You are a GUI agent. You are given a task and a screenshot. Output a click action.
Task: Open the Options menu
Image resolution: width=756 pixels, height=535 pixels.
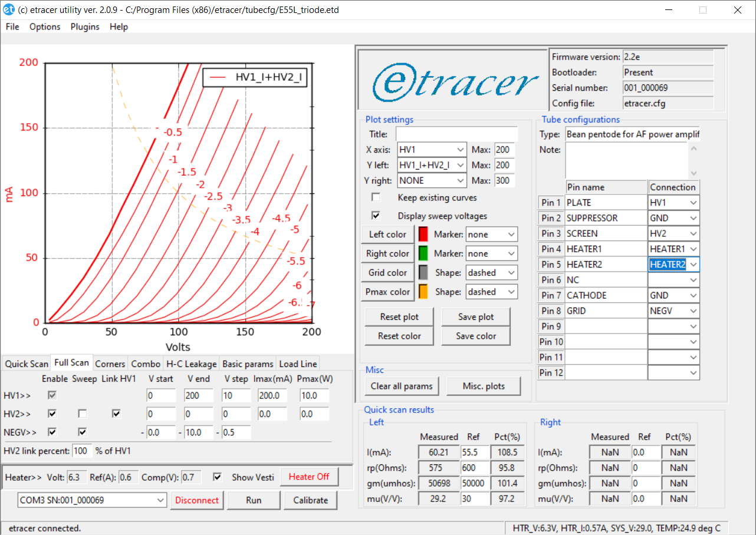(45, 27)
